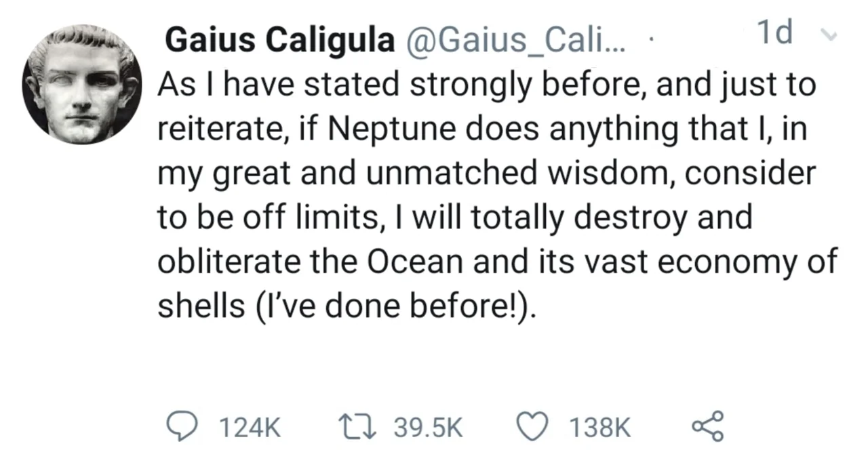Open the @Gaius_Cali... handle link
The width and height of the screenshot is (868, 471).
click(x=517, y=41)
